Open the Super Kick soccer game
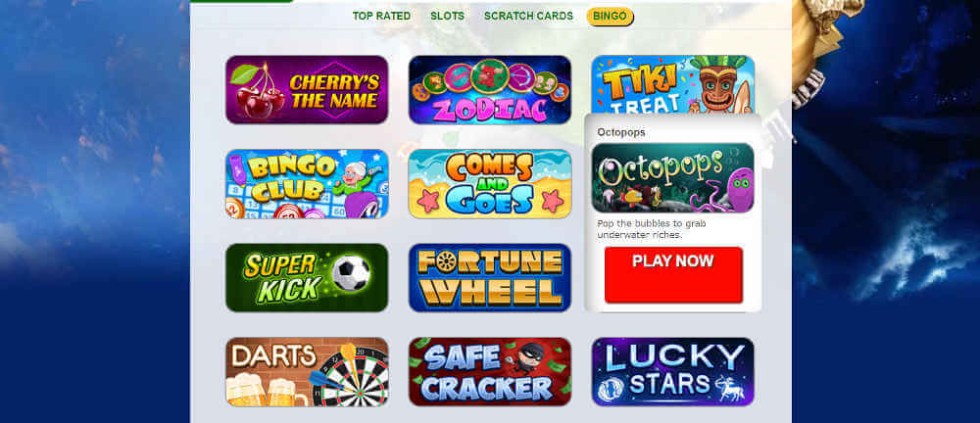980x423 pixels. pos(307,277)
